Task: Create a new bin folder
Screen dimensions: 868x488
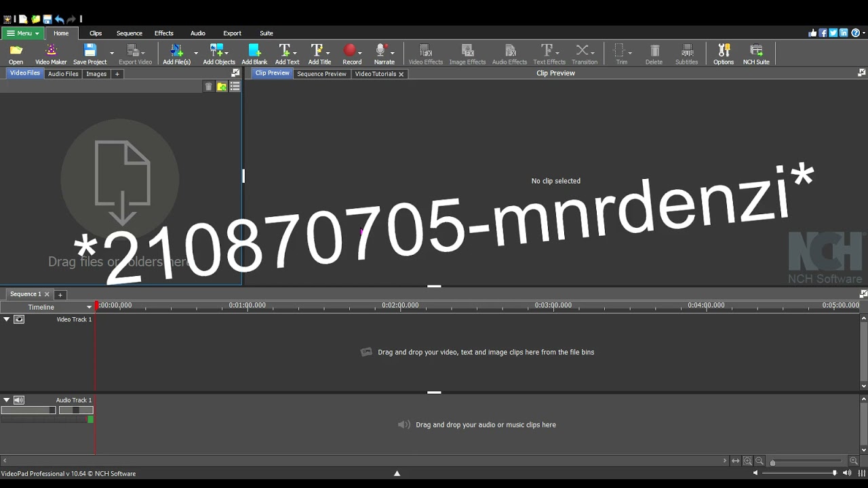Action: pyautogui.click(x=222, y=87)
